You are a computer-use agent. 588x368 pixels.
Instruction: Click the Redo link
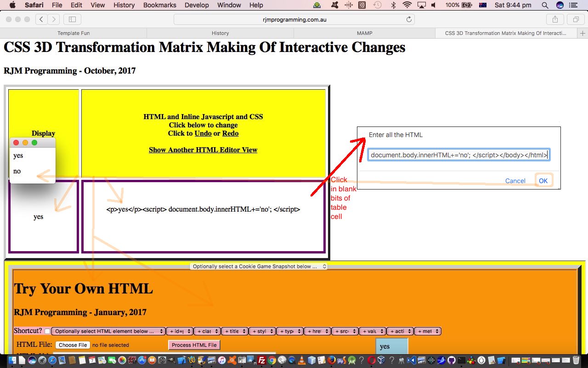click(231, 133)
